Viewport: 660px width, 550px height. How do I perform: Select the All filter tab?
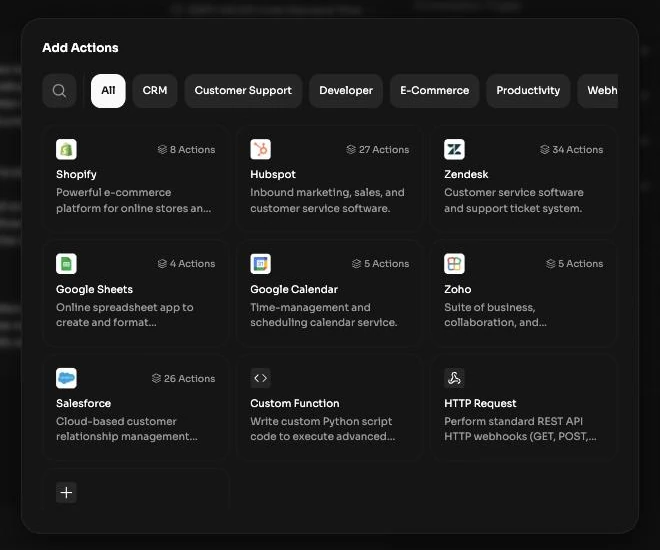pos(108,90)
